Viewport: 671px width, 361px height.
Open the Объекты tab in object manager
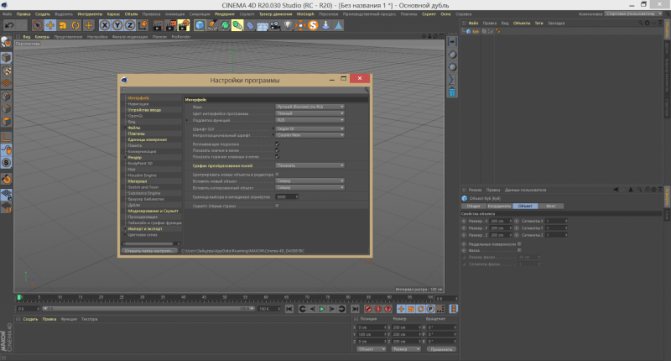(x=521, y=23)
